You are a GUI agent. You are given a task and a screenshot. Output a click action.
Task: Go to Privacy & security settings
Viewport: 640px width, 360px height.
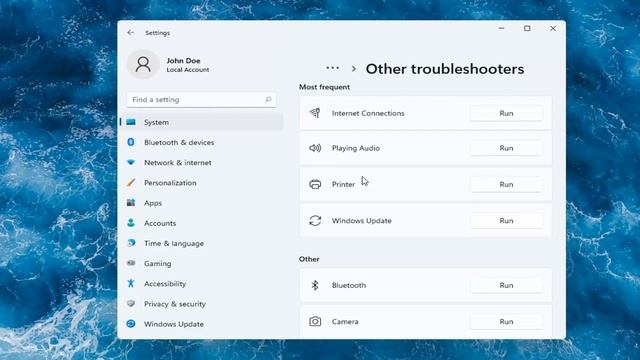pyautogui.click(x=201, y=304)
